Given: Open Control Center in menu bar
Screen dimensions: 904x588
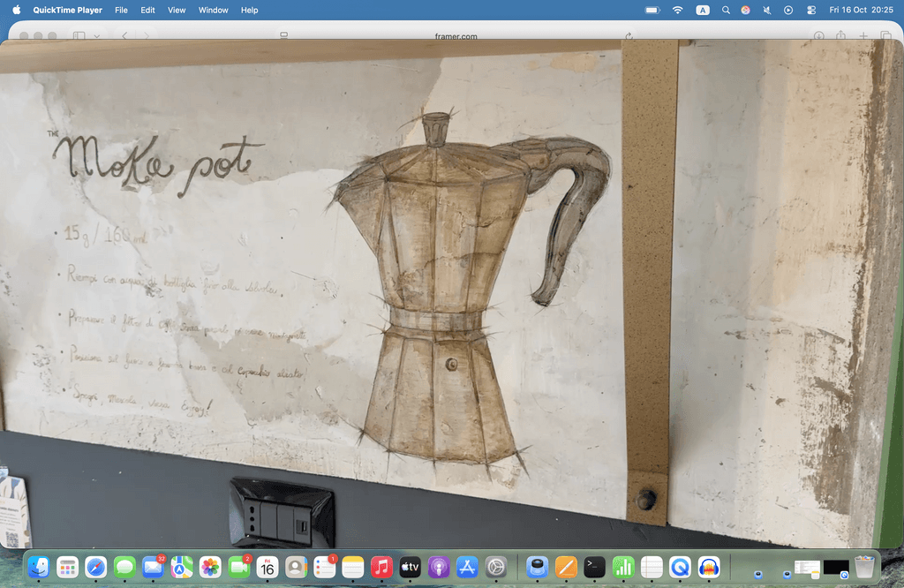Looking at the screenshot, I should click(x=811, y=10).
